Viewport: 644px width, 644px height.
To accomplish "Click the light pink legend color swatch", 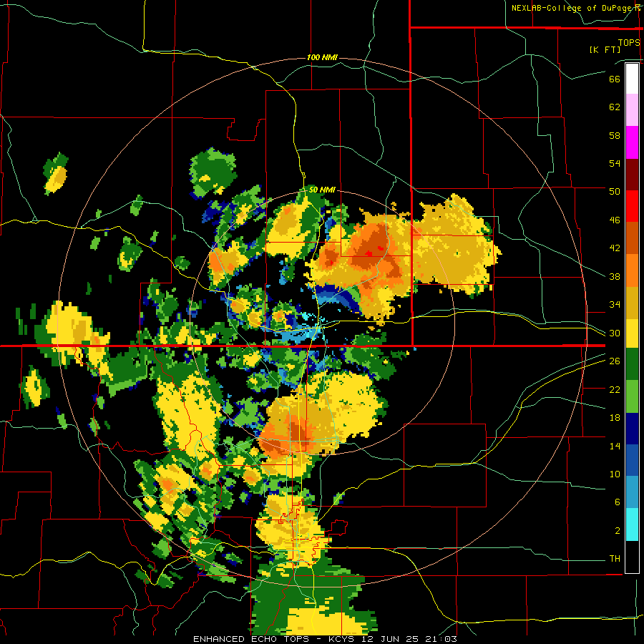I will [632, 110].
